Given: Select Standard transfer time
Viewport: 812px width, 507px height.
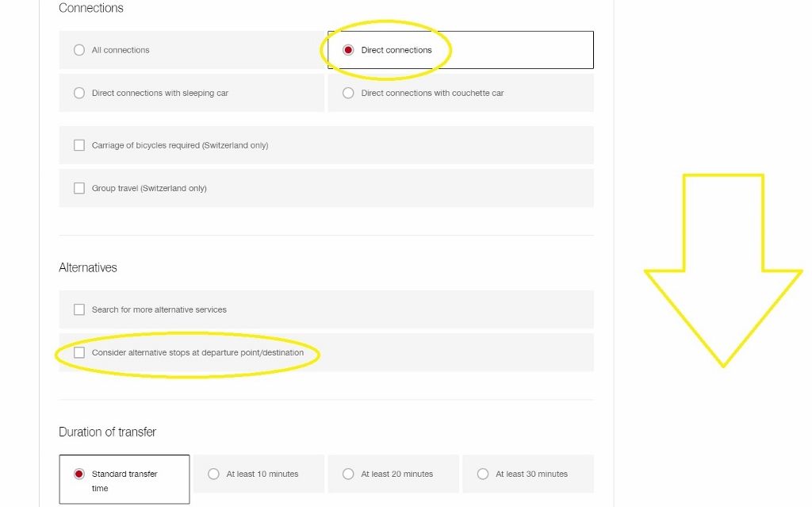Looking at the screenshot, I should 79,472.
